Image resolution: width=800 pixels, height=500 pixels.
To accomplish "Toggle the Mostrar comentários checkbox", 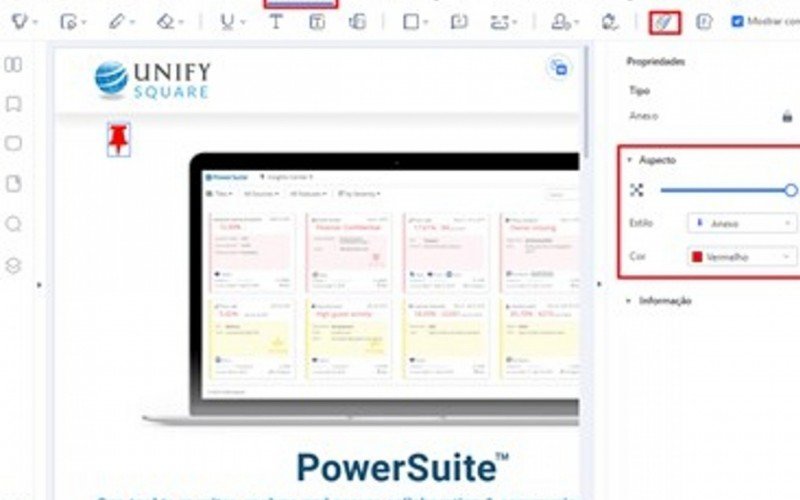I will (x=737, y=21).
